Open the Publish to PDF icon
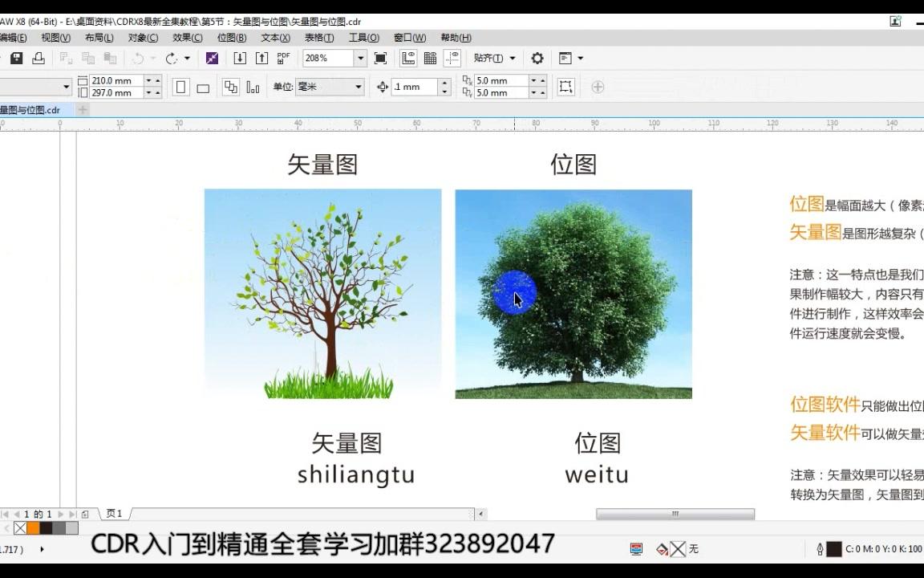Screen dimensions: 924x578 point(283,58)
